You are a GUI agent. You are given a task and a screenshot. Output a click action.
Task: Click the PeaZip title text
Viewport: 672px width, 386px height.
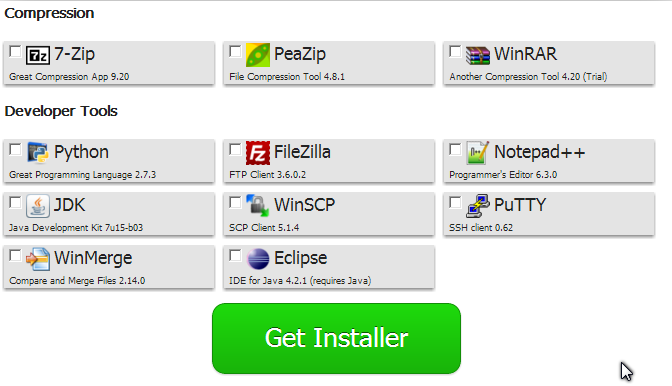[x=300, y=54]
